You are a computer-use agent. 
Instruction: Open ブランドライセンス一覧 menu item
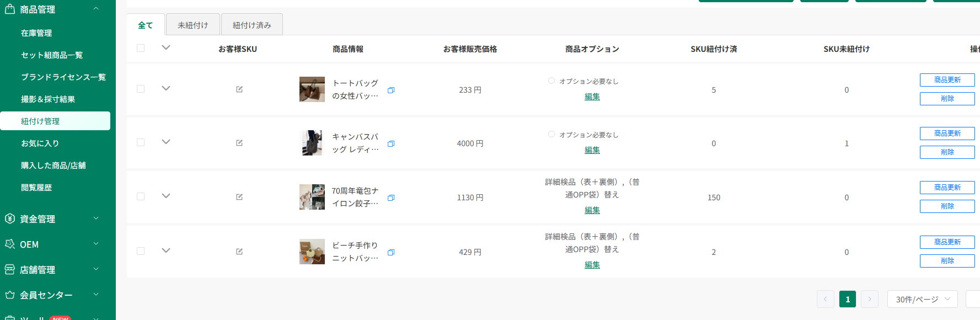coord(63,77)
